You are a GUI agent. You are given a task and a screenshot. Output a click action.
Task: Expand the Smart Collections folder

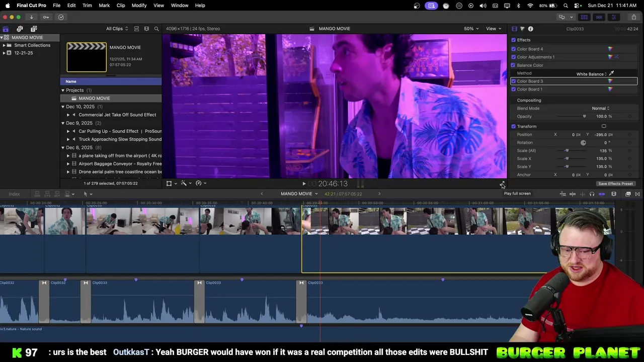[4, 45]
